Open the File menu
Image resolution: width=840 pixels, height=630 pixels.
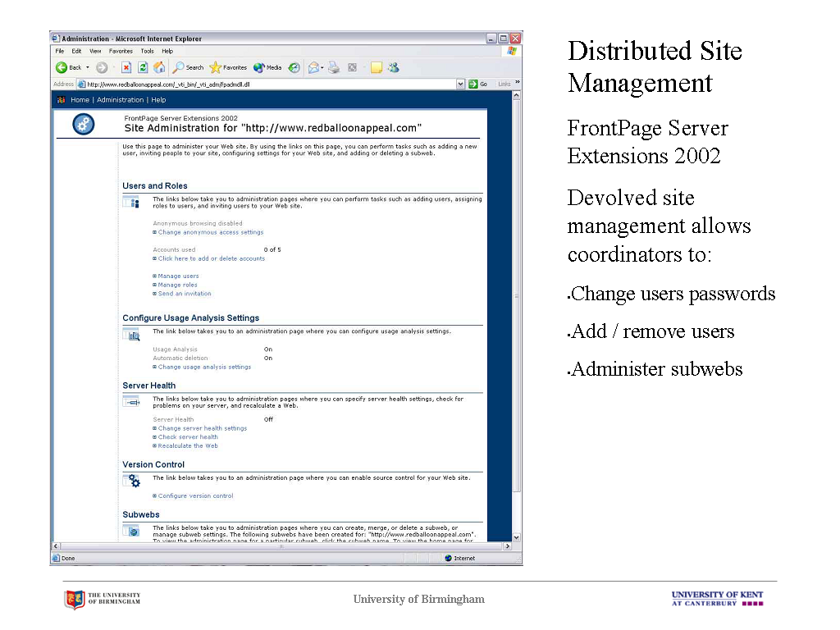click(x=59, y=52)
